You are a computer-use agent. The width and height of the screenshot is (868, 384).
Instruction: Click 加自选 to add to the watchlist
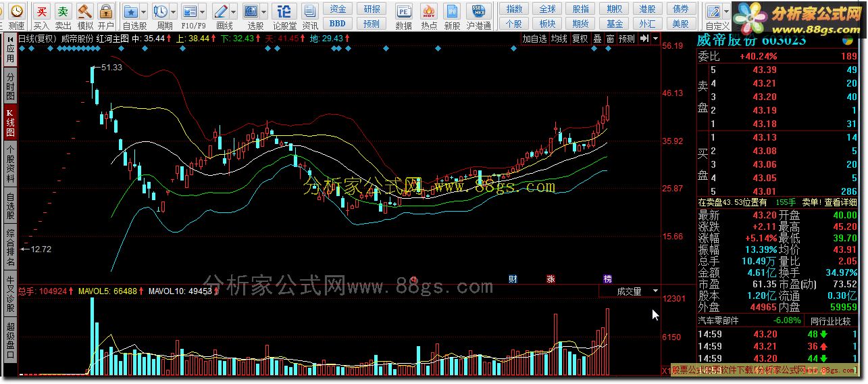point(534,39)
